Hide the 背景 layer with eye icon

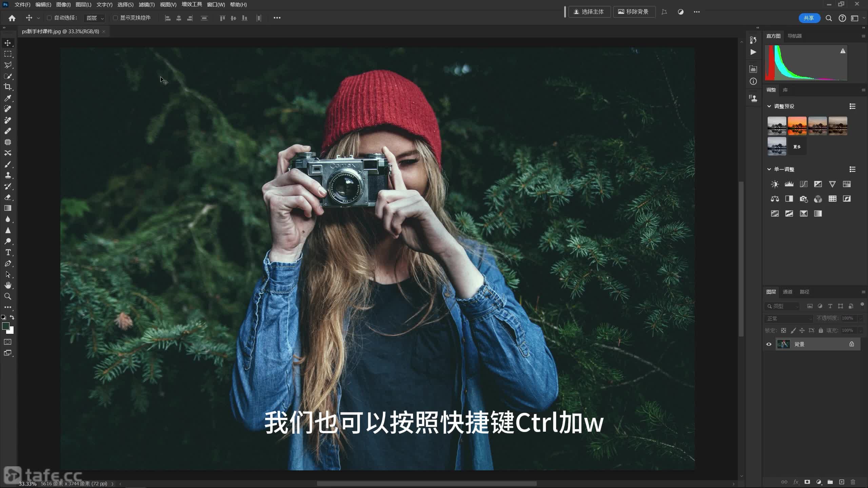click(x=769, y=344)
